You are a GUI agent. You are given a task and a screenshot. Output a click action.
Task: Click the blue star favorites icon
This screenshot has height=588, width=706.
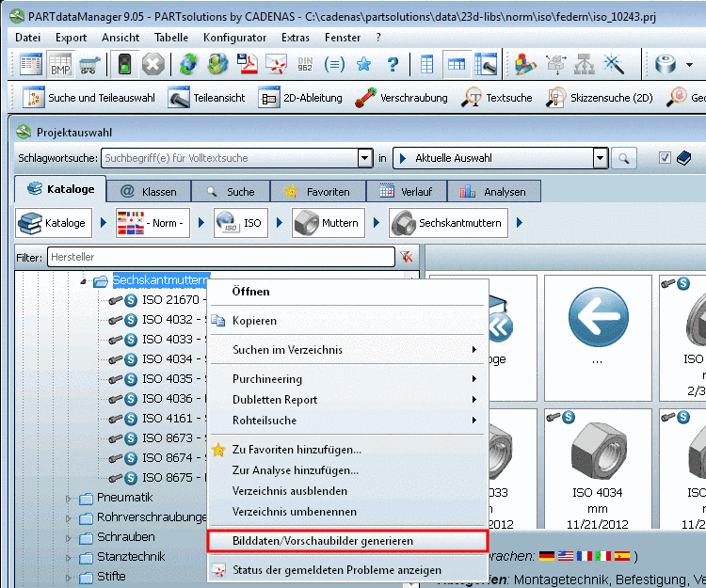363,64
